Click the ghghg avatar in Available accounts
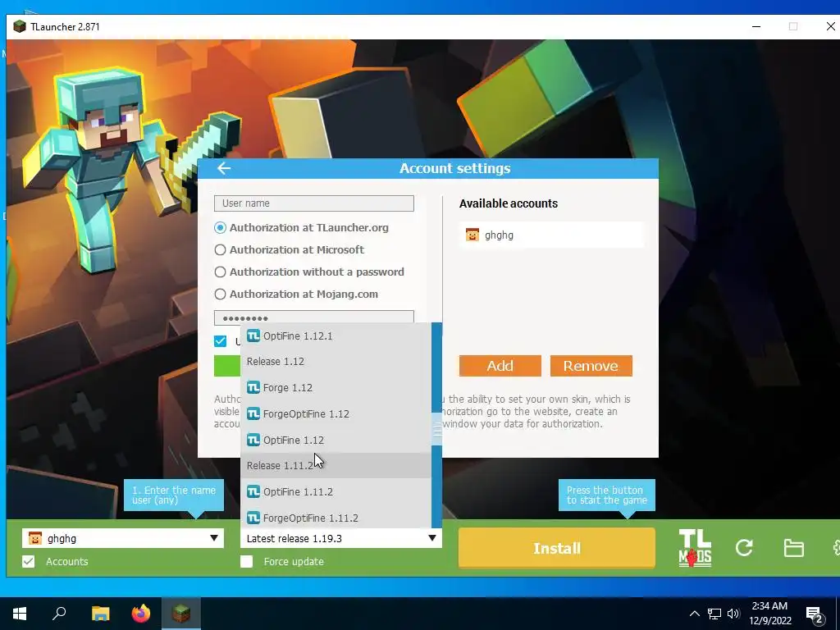 (x=472, y=235)
